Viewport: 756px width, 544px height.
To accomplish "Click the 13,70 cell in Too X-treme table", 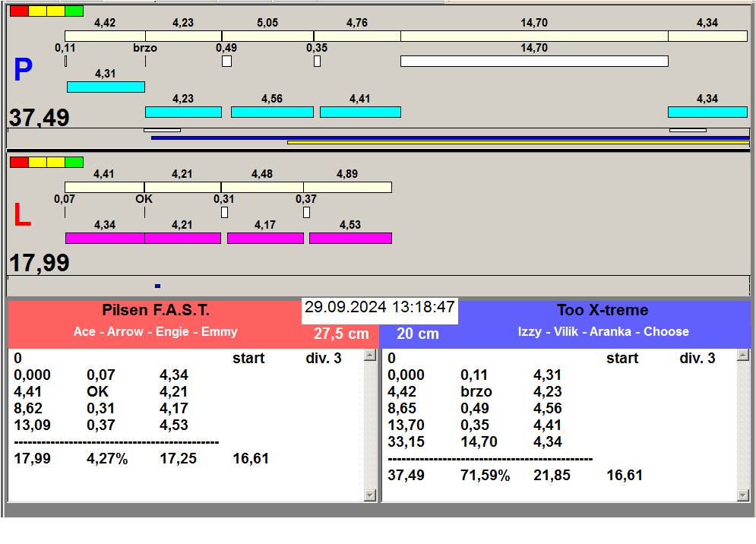I will [406, 425].
